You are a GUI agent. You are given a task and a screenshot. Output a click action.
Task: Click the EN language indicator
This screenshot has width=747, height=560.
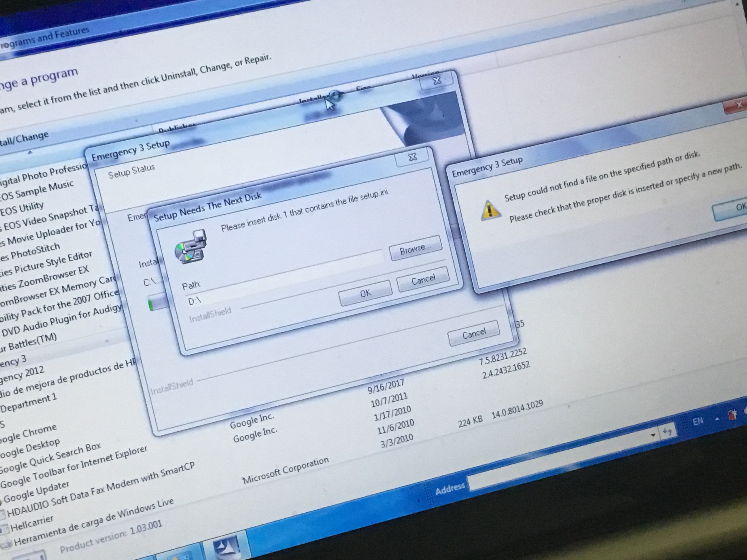pos(698,421)
